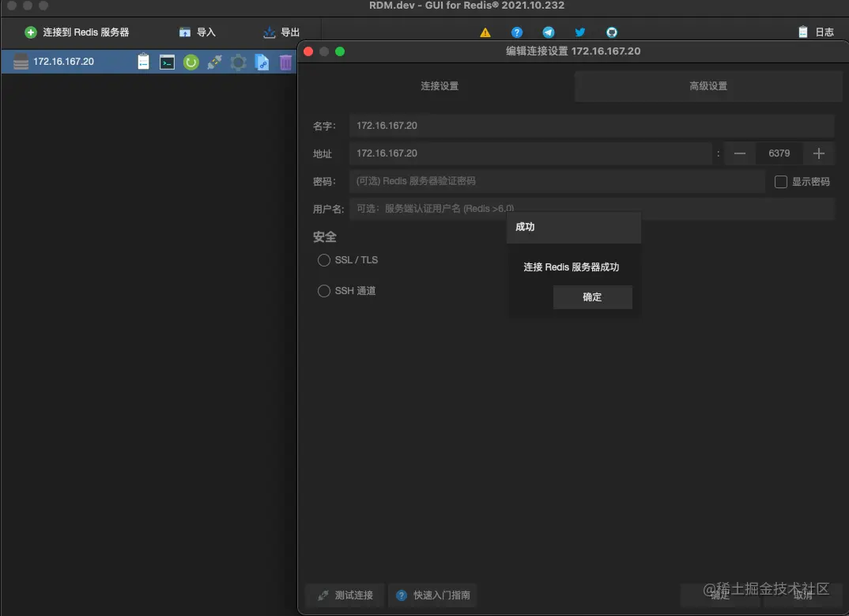Image resolution: width=849 pixels, height=616 pixels.
Task: Open the 快速入门指南 button
Action: coord(432,595)
